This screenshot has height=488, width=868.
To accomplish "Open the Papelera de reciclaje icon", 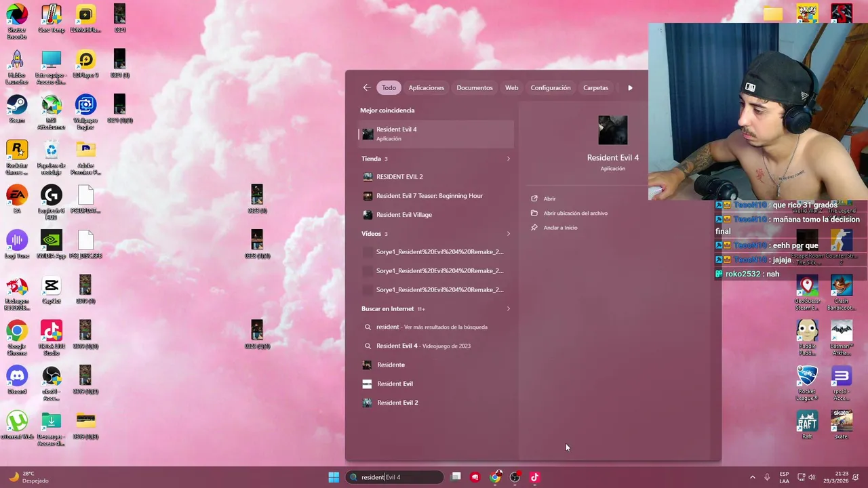I will tap(51, 157).
